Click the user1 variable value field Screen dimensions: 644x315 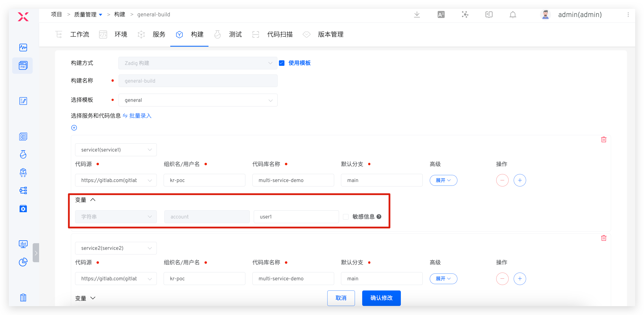tap(296, 217)
